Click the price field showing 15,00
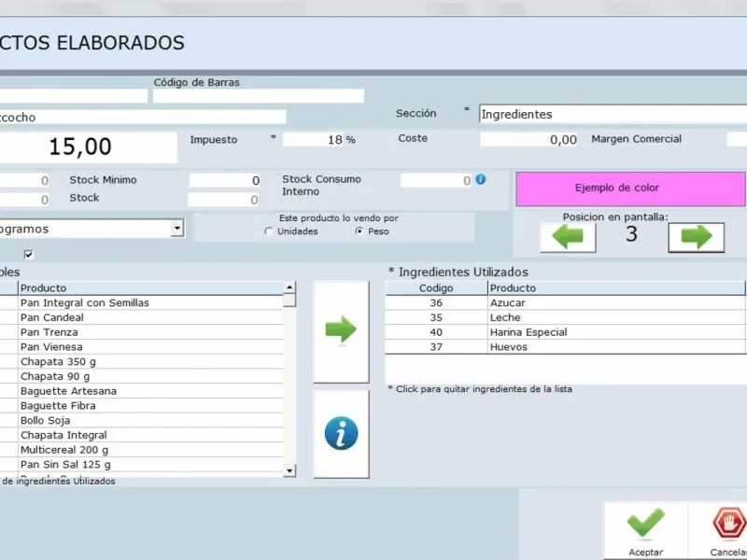Screen dimensions: 747x560 (88, 147)
